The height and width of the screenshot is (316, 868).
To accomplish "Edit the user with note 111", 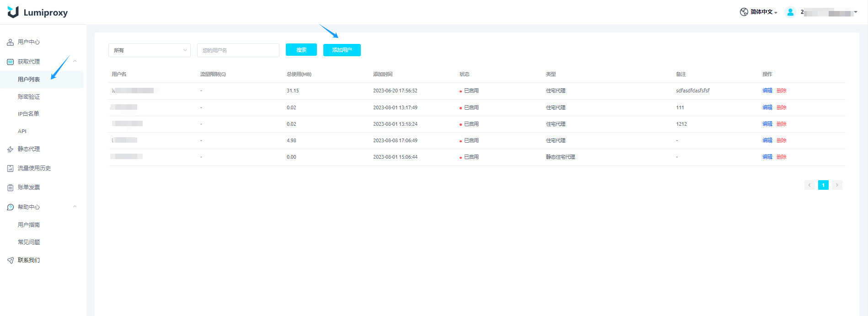I will (767, 107).
